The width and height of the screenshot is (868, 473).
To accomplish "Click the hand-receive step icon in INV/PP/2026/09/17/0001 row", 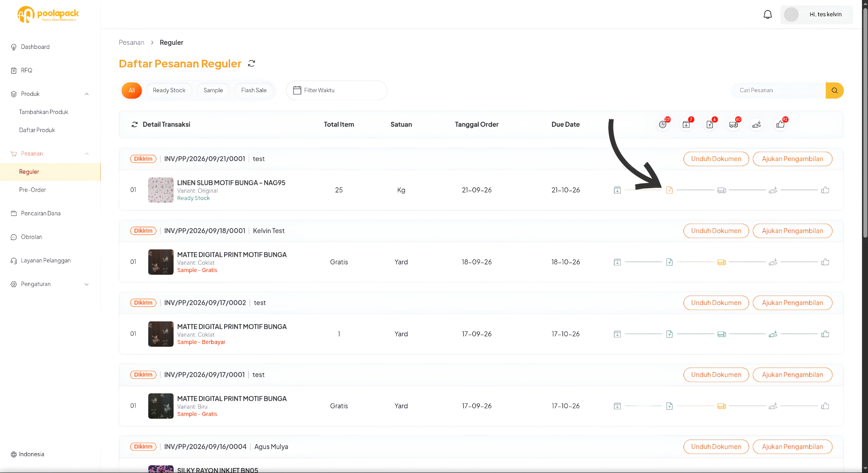I will tap(773, 406).
